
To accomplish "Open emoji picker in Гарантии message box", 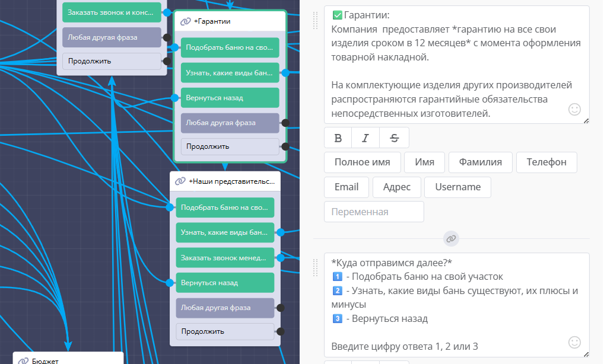I will 574,109.
